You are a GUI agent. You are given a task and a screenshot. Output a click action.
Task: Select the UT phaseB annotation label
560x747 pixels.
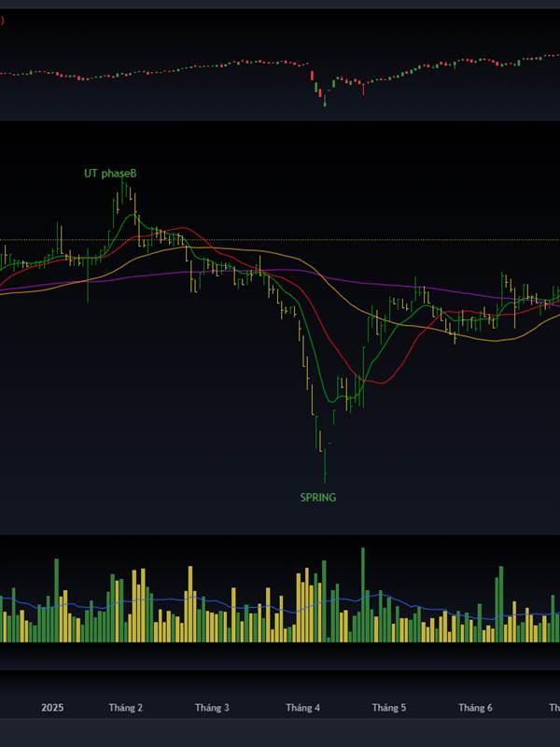tap(110, 174)
